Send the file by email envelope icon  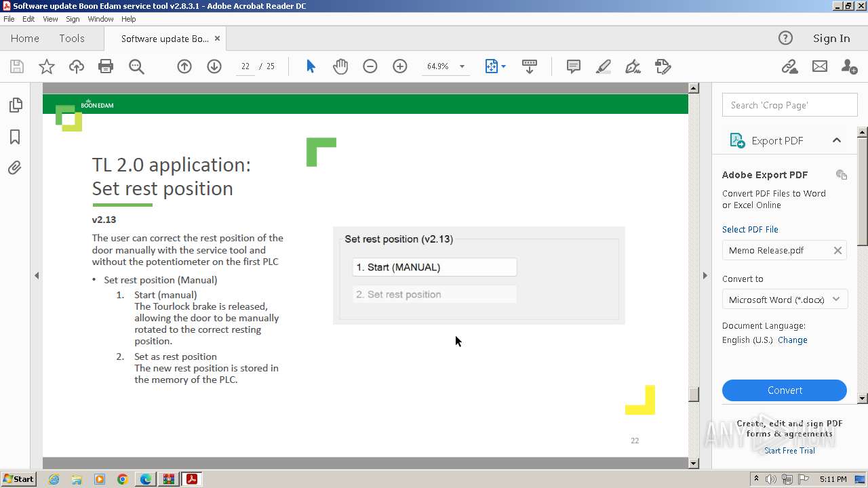[820, 66]
